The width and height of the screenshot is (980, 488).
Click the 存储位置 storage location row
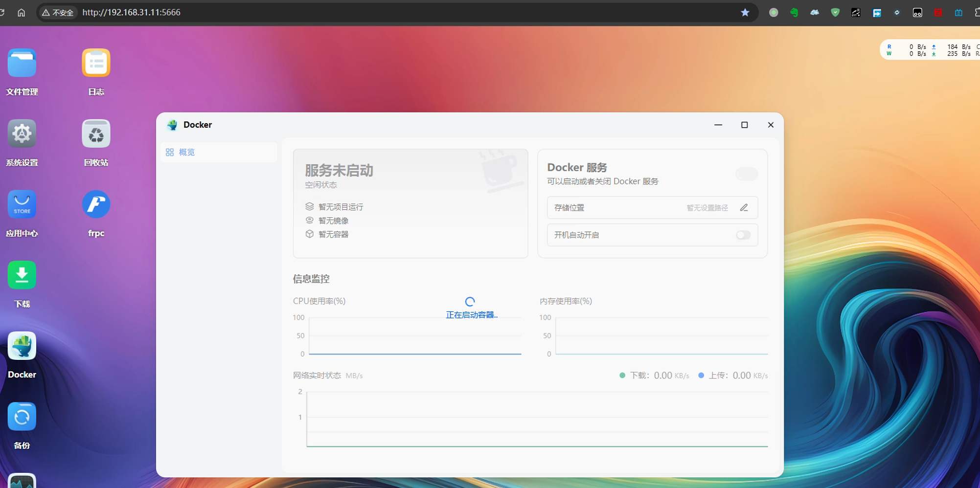click(652, 208)
